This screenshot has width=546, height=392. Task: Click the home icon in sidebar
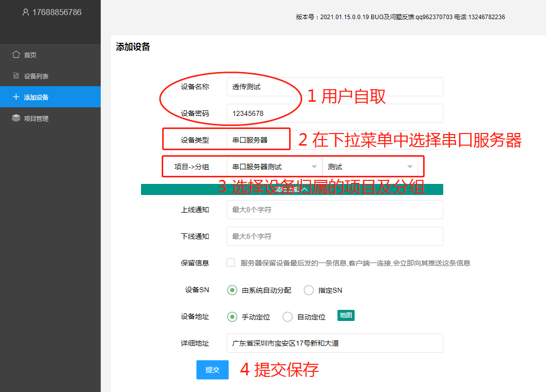(x=16, y=54)
